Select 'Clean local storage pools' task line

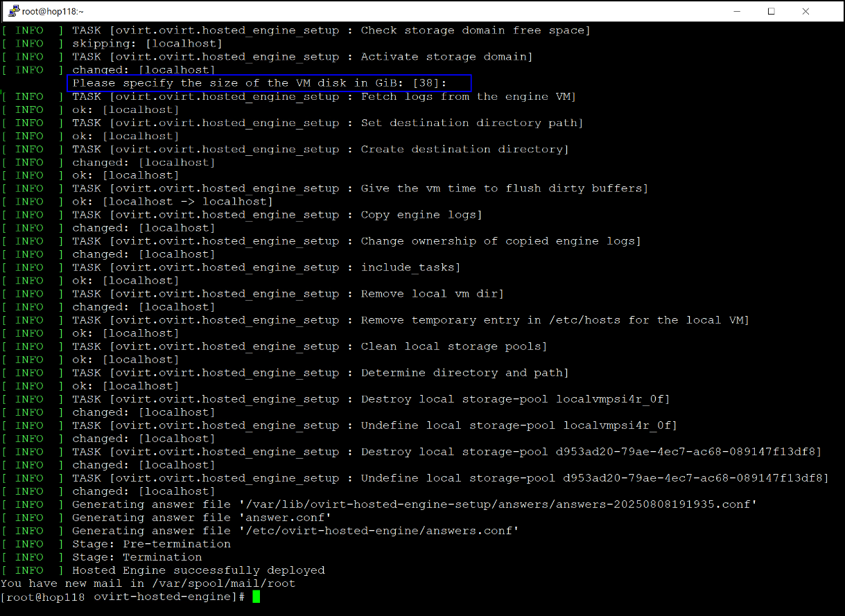pos(275,346)
